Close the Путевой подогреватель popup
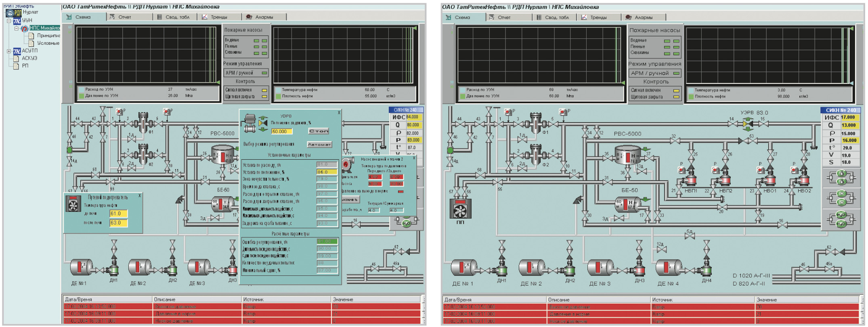868x327 pixels. (x=140, y=196)
